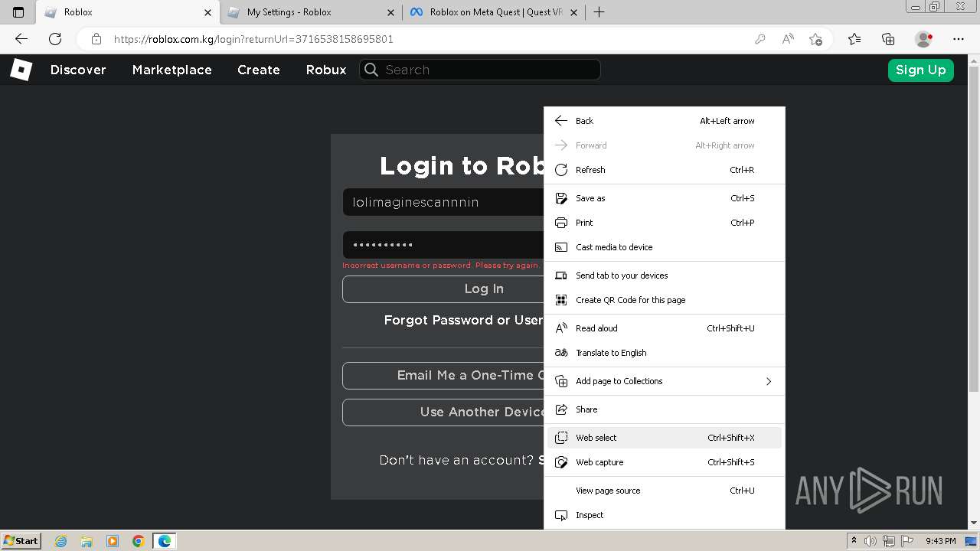Click Use Another Device button
The width and height of the screenshot is (980, 551).
click(443, 412)
